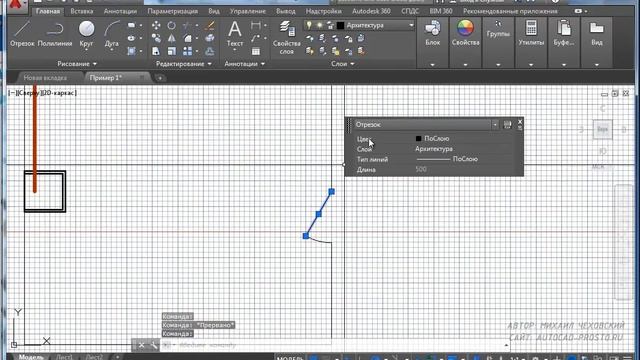Click the ПоСлою color swatch in quick properties
Image resolution: width=640 pixels, height=360 pixels.
pos(418,138)
